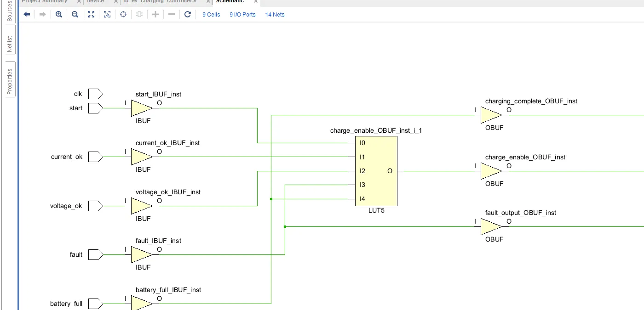Viewport: 644px width, 310px height.
Task: Toggle Auto-fit Selection target icon
Action: coord(123,14)
